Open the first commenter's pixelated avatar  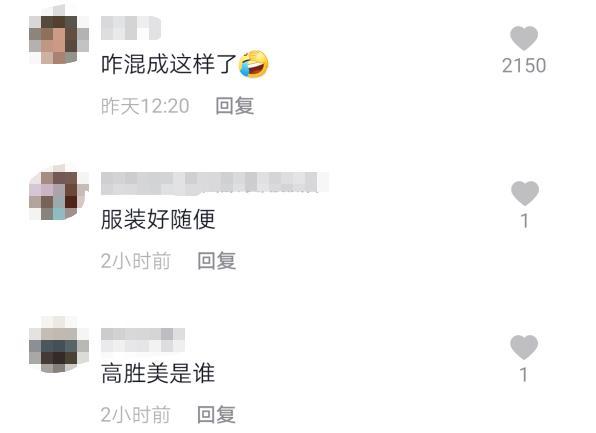pyautogui.click(x=59, y=38)
